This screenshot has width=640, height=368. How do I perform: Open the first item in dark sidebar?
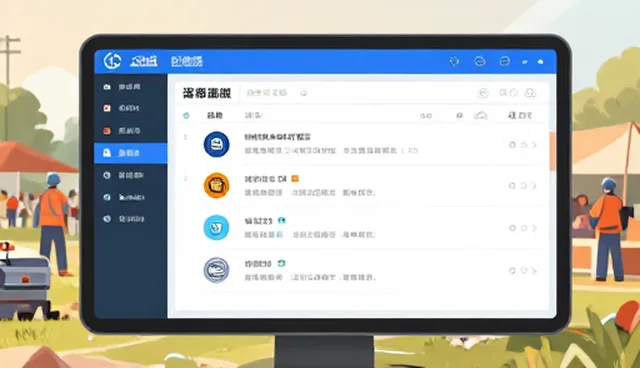(x=131, y=86)
